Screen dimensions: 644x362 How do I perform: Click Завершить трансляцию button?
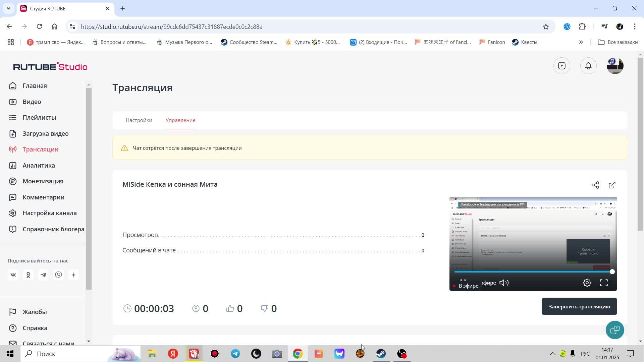[579, 307]
